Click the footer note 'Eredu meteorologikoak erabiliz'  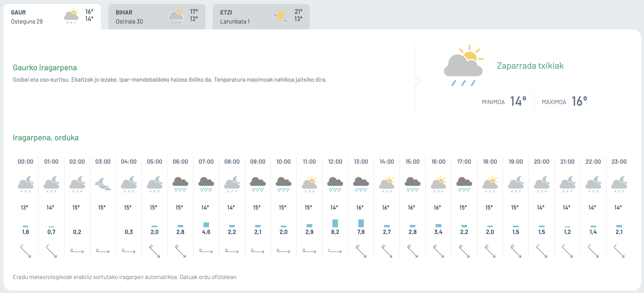tap(124, 277)
